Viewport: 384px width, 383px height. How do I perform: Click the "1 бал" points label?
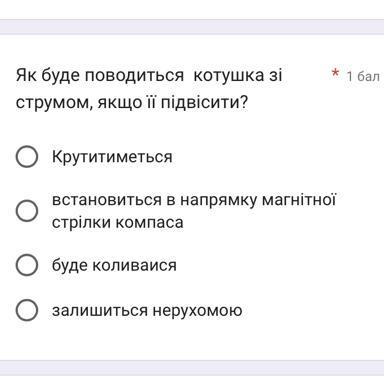(x=363, y=76)
